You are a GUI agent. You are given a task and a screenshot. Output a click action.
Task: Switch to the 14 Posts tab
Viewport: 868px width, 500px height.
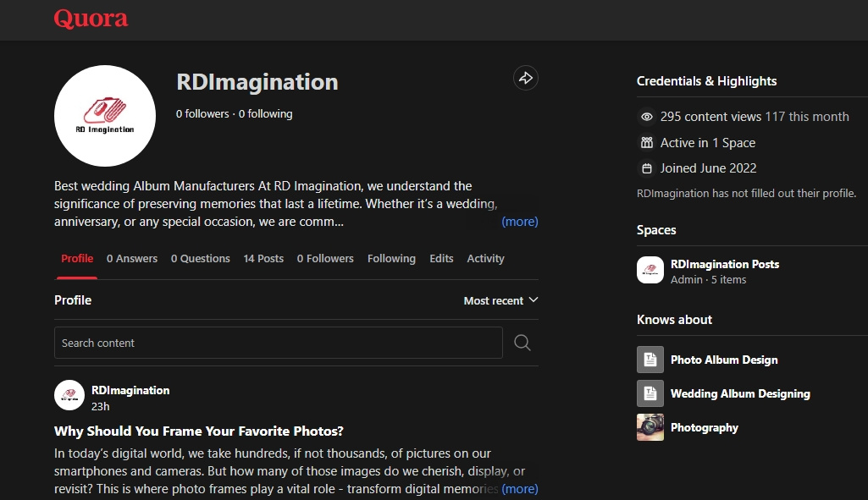[263, 259]
